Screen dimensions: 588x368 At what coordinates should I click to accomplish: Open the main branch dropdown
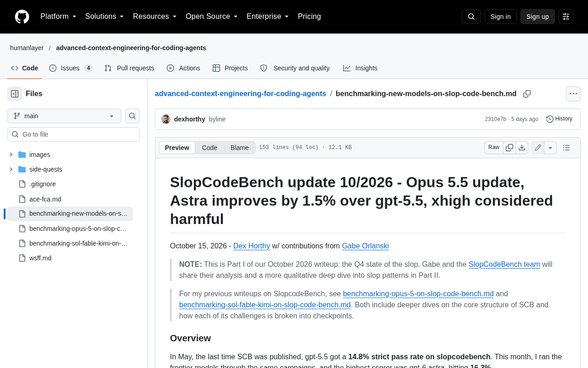coord(64,116)
